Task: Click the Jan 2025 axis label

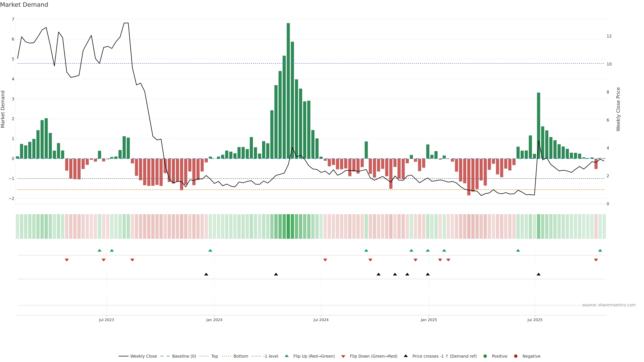Action: tap(429, 320)
